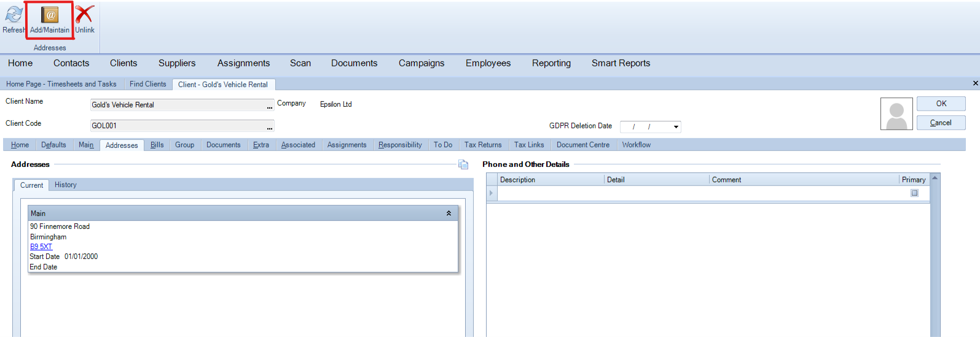Open the Tax Returns sub-tab
This screenshot has height=337, width=980.
[483, 145]
